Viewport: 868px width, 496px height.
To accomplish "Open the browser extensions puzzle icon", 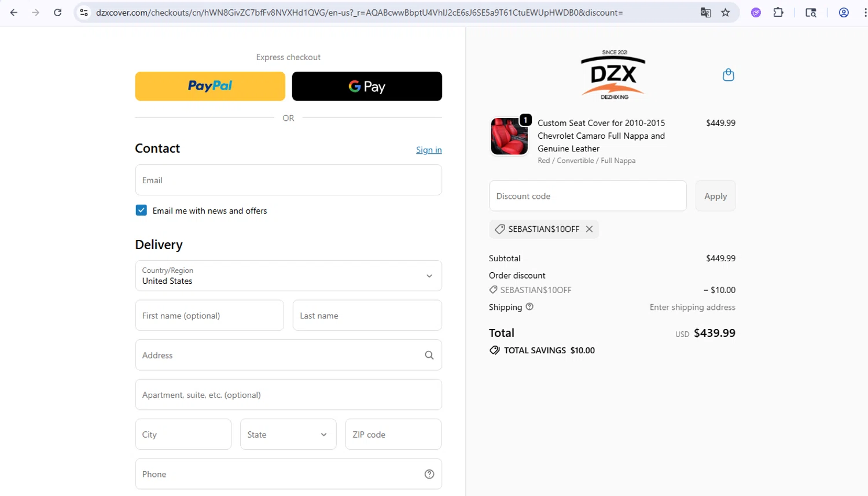I will point(778,12).
